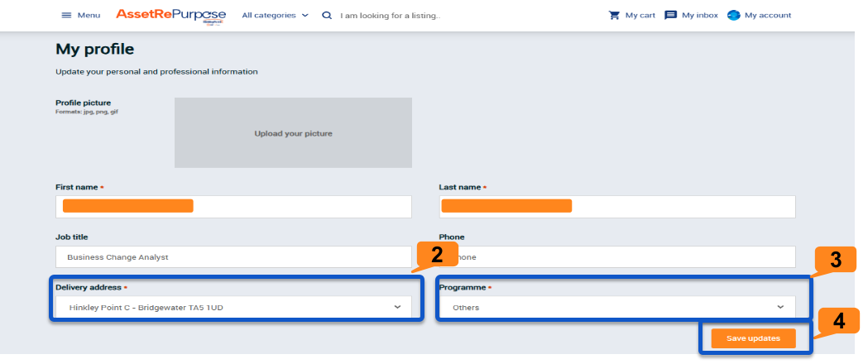
Task: Click the Upload your picture area
Action: click(293, 133)
